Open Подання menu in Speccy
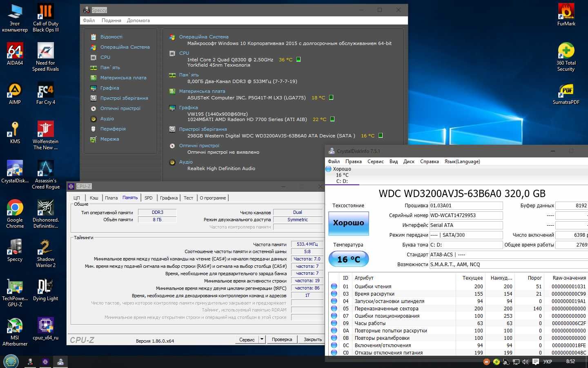588x368 pixels. tap(111, 20)
